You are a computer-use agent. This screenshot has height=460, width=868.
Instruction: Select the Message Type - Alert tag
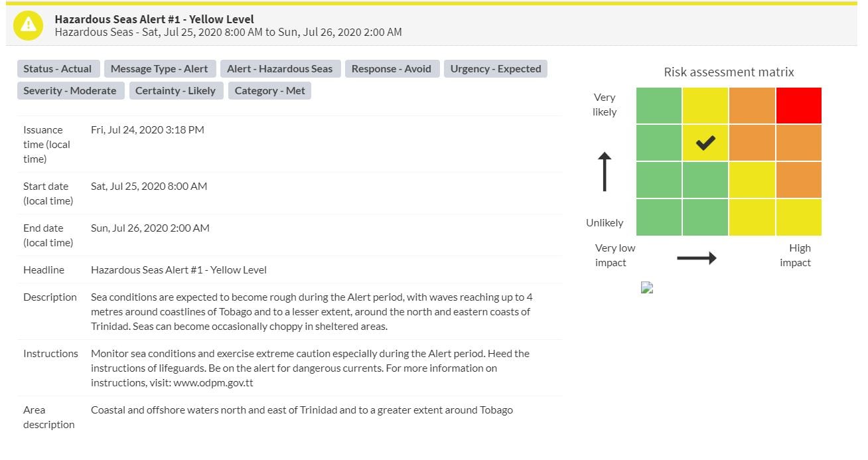[159, 69]
